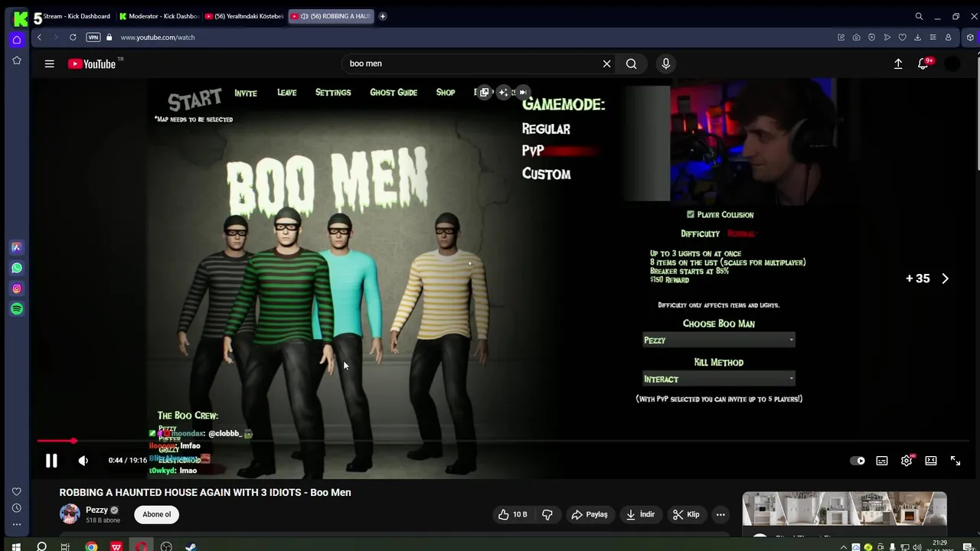Open a new browser tab
Image resolution: width=980 pixels, height=551 pixels.
point(383,16)
